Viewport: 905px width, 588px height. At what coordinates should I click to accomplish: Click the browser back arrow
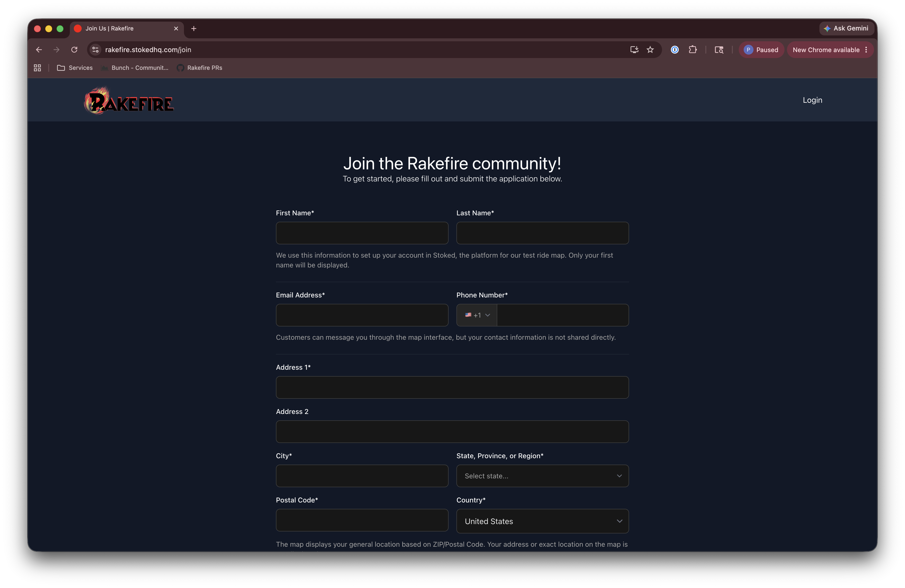click(39, 50)
